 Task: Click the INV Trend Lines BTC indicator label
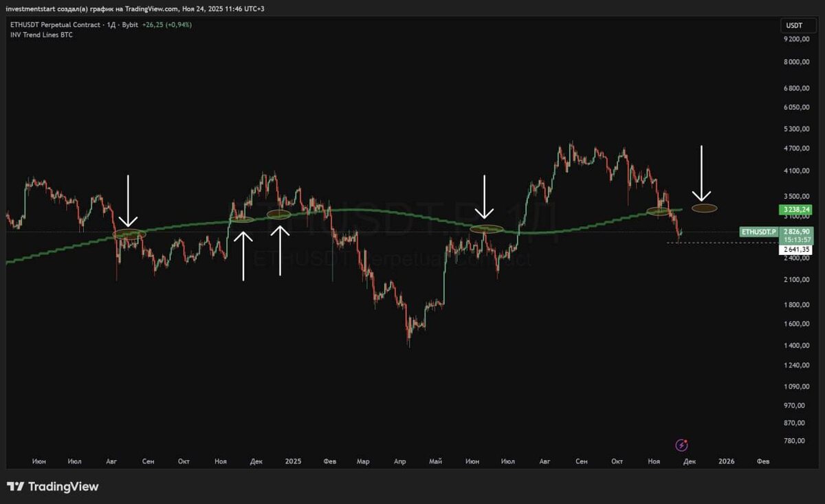(x=41, y=34)
